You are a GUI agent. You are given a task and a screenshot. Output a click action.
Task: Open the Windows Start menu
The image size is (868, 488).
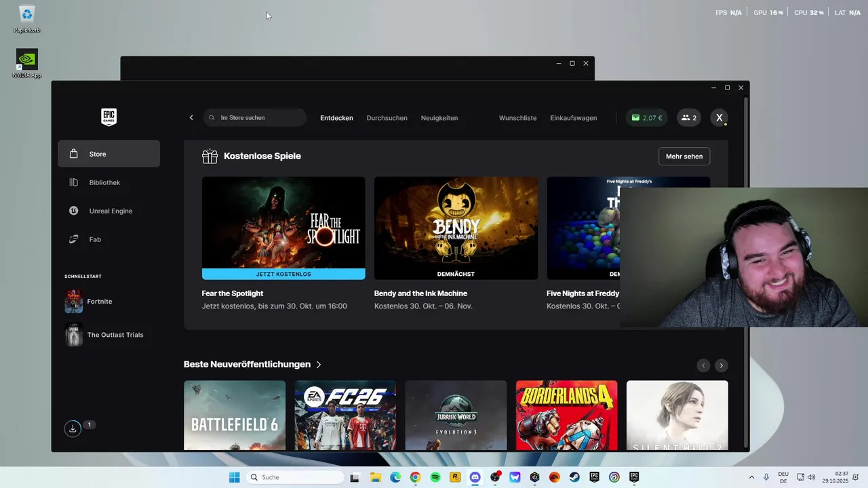pyautogui.click(x=234, y=477)
